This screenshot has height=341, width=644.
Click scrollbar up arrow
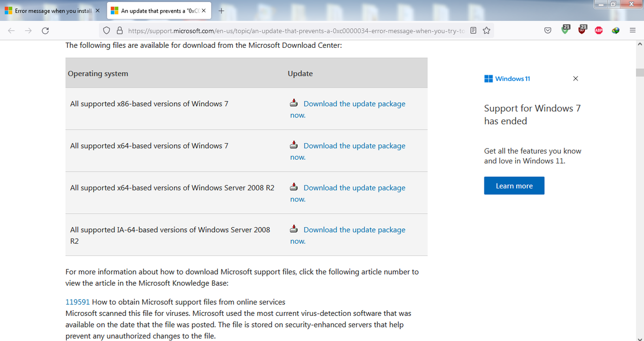(x=639, y=43)
